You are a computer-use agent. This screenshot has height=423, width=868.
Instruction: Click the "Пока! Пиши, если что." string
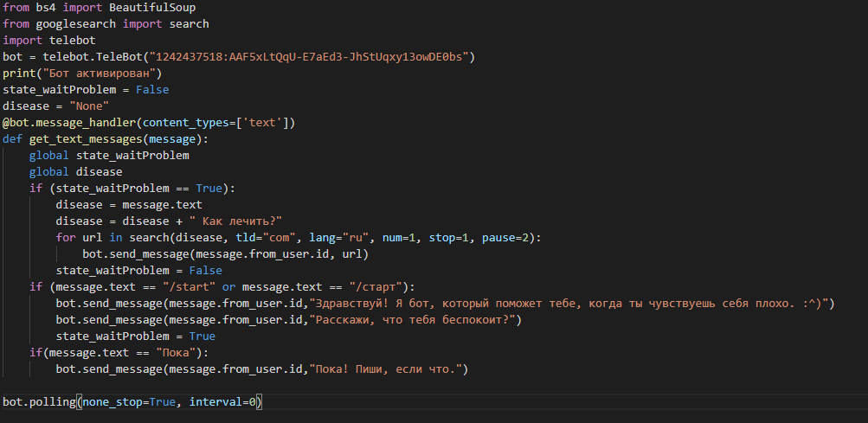[385, 369]
